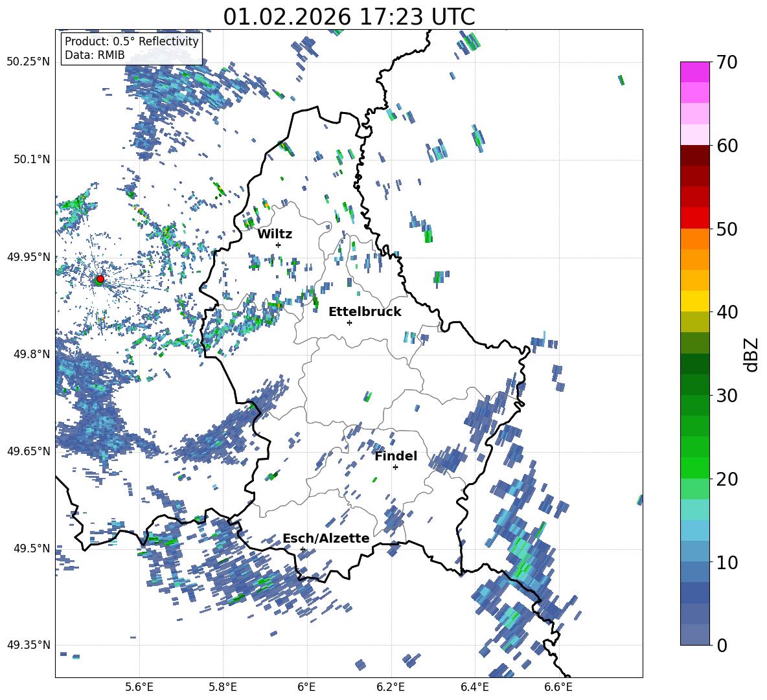This screenshot has width=767, height=700.
Task: Click the timestamp title above the map
Action: pos(349,17)
